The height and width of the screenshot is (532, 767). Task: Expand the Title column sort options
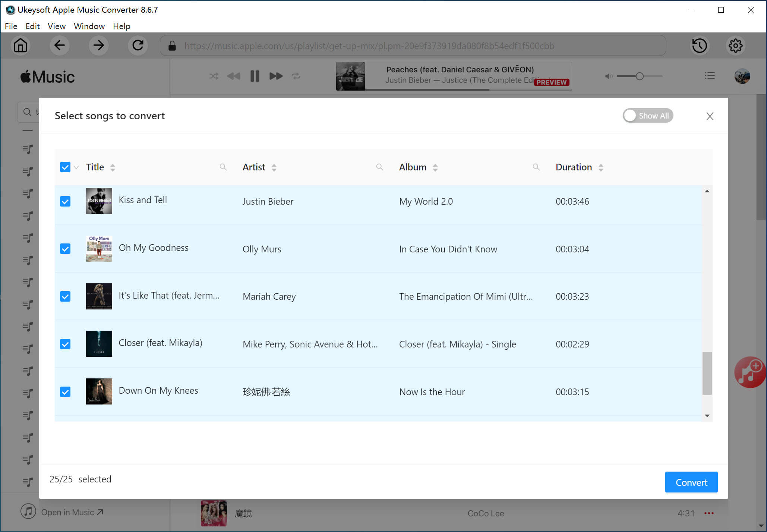tap(113, 168)
